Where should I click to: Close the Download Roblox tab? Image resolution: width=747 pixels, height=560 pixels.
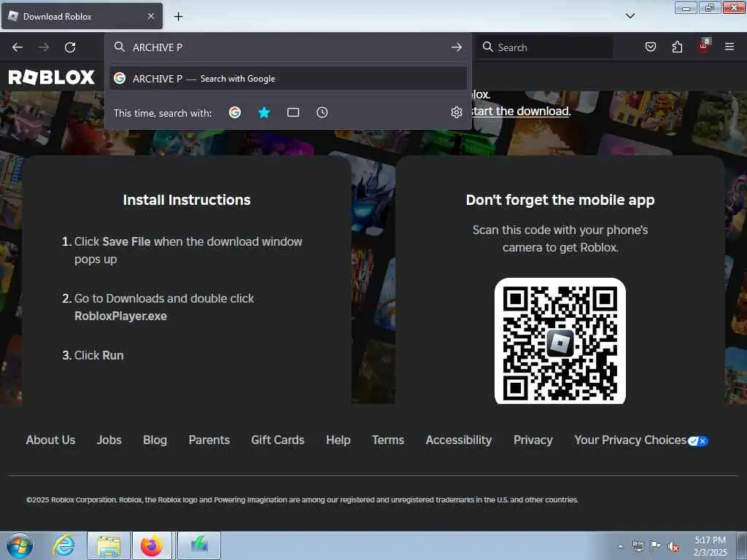coord(151,16)
